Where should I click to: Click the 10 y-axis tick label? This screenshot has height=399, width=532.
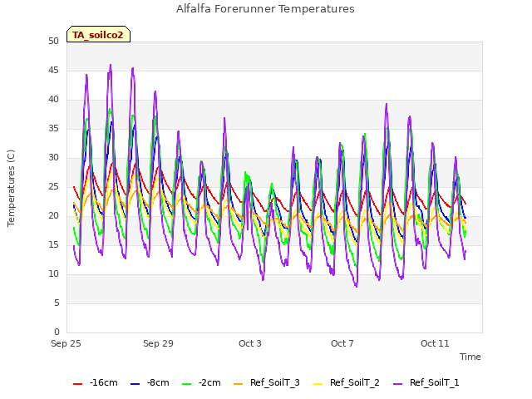click(x=53, y=273)
